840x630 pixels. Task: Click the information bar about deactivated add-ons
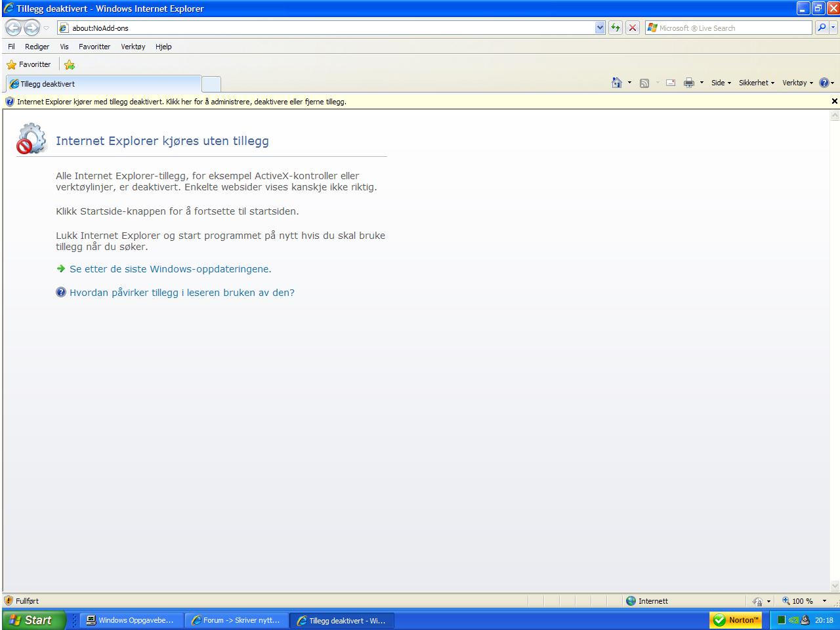(182, 102)
